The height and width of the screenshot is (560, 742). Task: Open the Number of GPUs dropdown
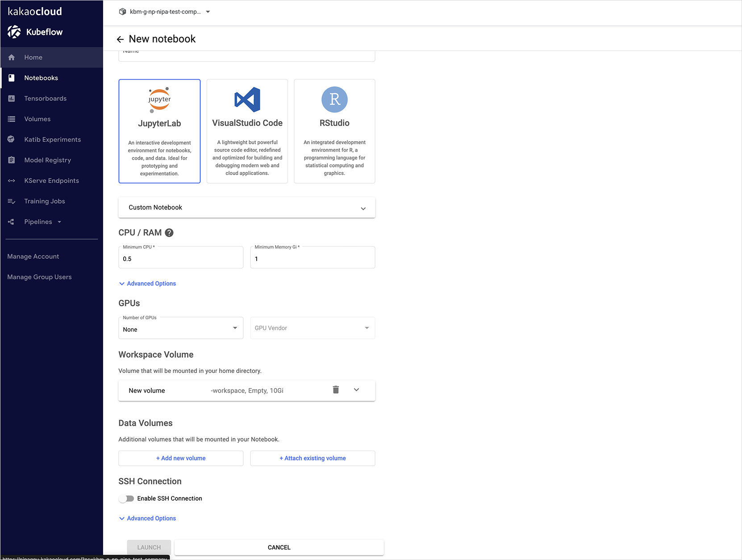(181, 328)
